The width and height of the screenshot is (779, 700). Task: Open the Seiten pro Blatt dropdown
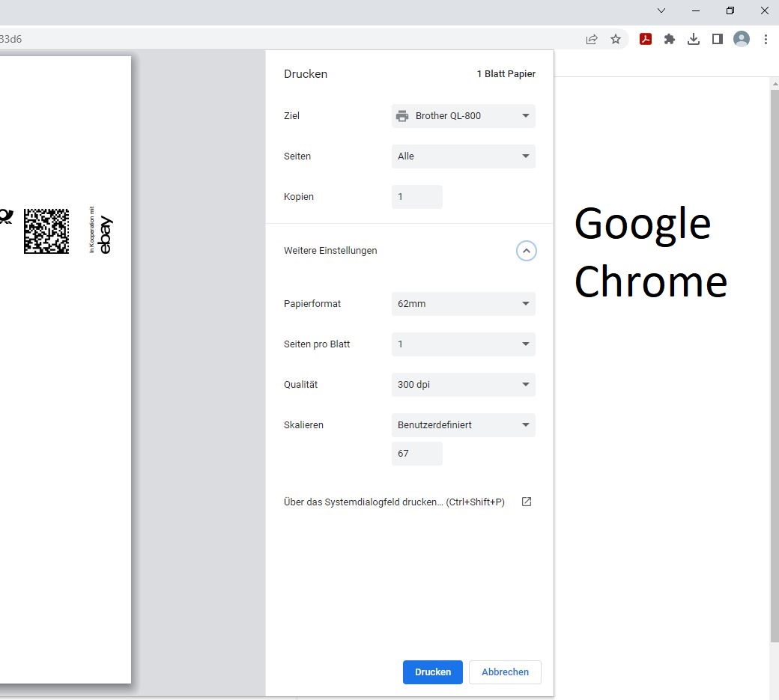tap(463, 344)
